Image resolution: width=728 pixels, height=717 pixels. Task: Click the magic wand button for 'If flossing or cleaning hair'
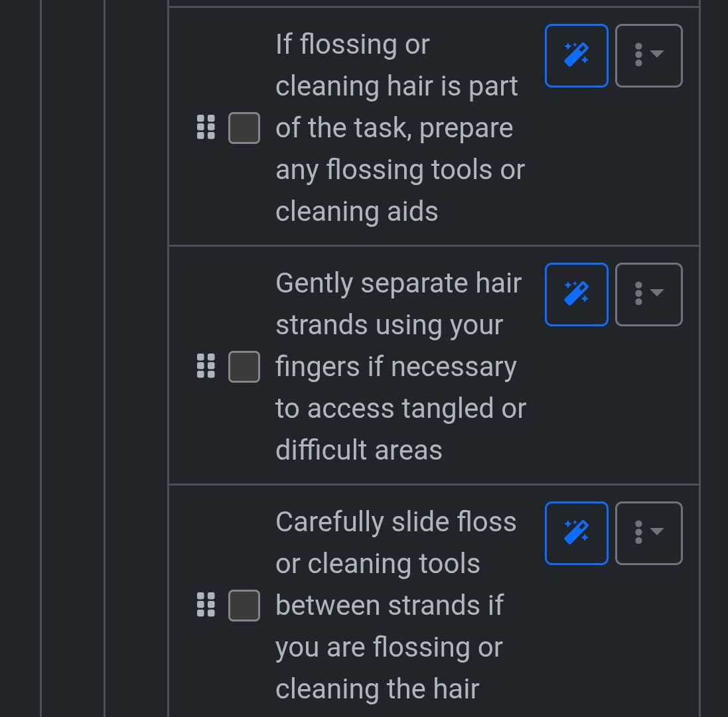(576, 56)
